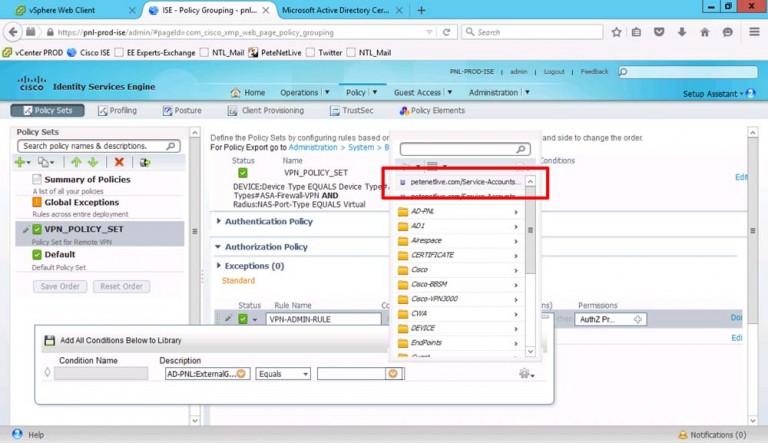Click the policy export icon next to delete
This screenshot has width=768, height=443.
coord(144,162)
